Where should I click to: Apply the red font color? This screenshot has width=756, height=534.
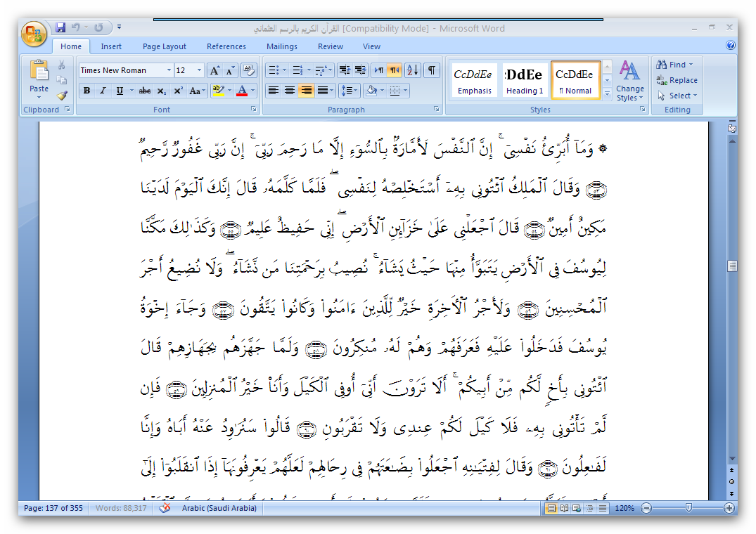tap(242, 91)
